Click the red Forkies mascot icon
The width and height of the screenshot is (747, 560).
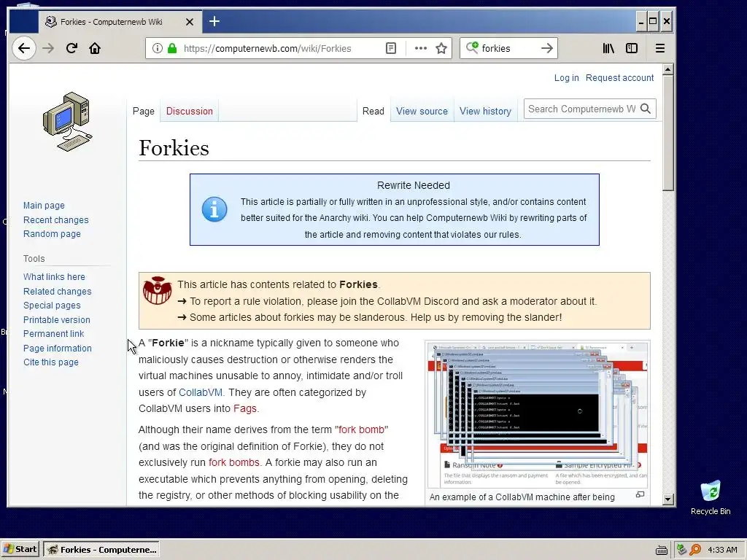click(x=158, y=290)
